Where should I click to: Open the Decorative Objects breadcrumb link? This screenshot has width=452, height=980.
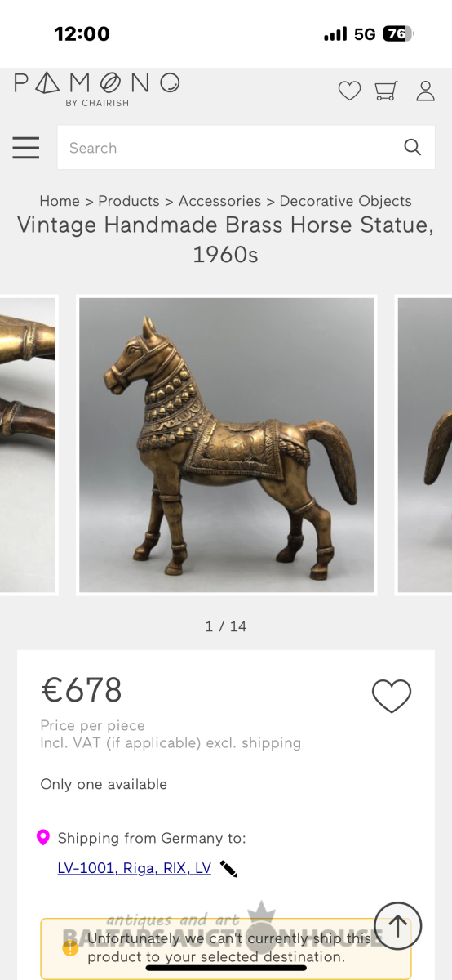pyautogui.click(x=346, y=201)
